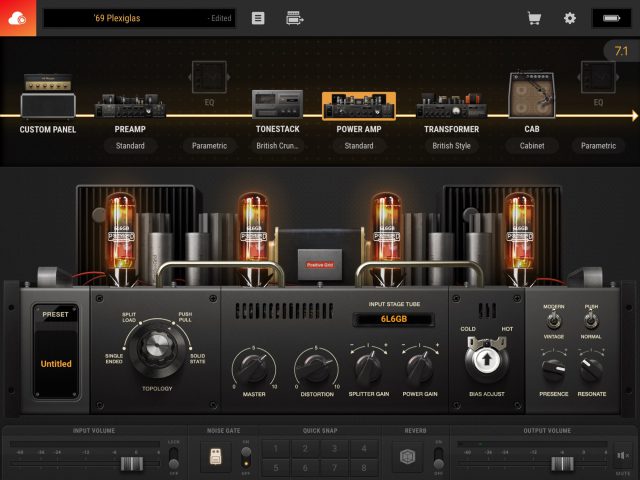Image resolution: width=640 pixels, height=480 pixels.
Task: Select the first EQ module after Preamp
Action: coord(209,77)
